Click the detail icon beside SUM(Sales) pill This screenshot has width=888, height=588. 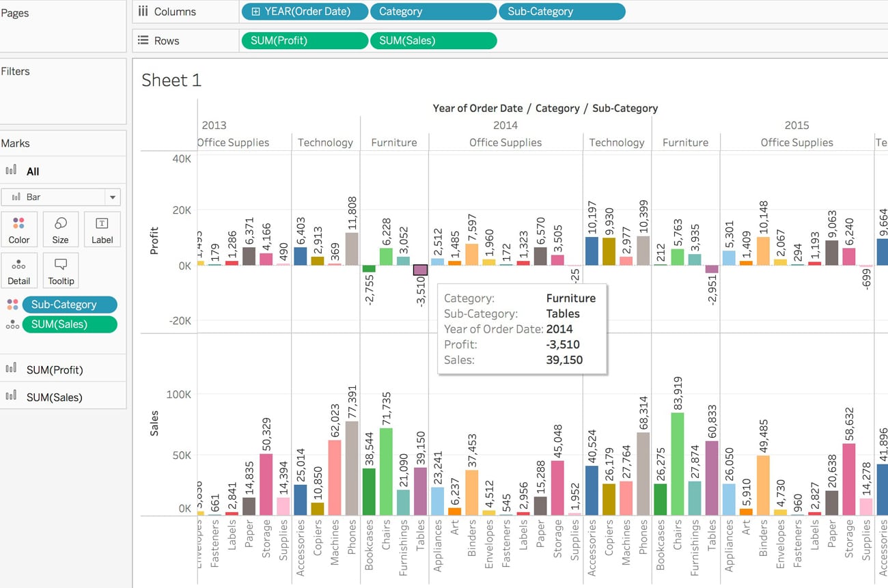click(x=12, y=324)
